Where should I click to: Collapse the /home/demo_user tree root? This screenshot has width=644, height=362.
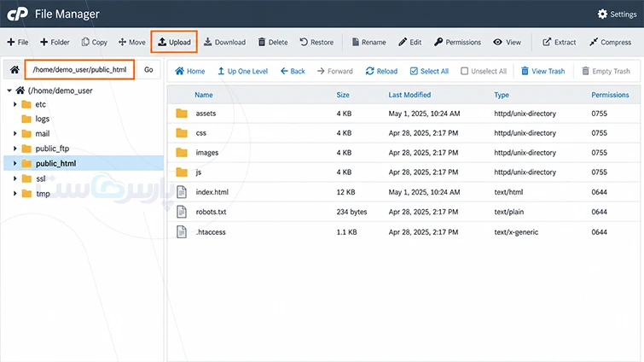coord(9,90)
